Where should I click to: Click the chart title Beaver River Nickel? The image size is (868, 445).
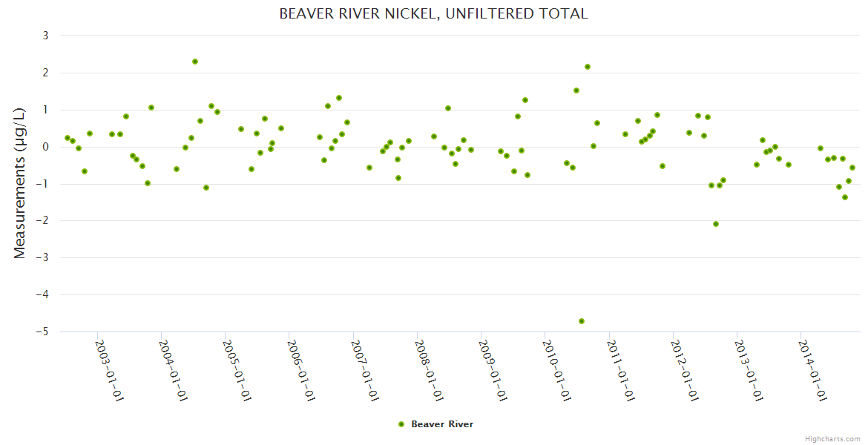click(x=433, y=13)
